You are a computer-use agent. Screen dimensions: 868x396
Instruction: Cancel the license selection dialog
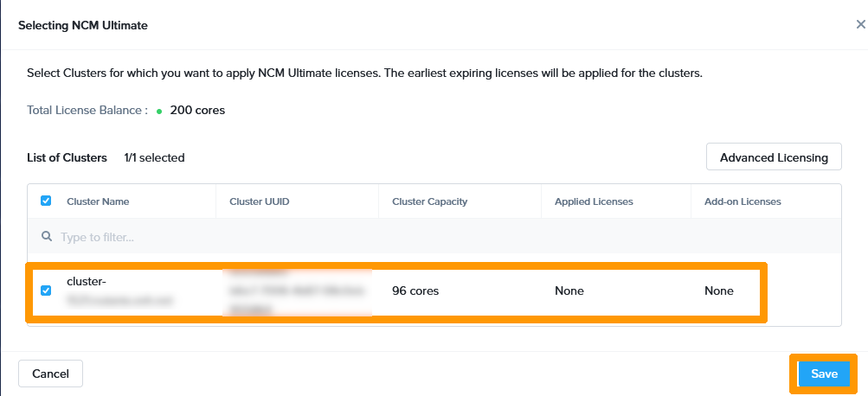[x=50, y=374]
